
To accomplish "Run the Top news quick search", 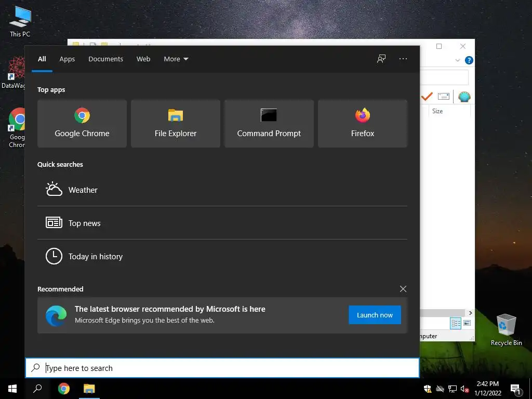I will [x=222, y=223].
